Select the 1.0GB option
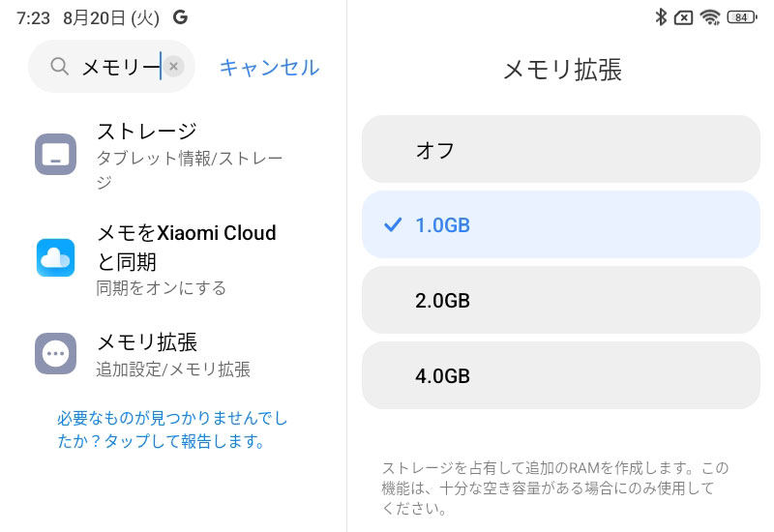 click(561, 224)
